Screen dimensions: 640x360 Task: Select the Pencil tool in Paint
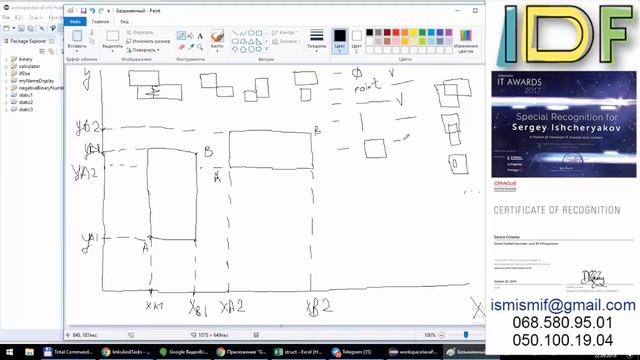181,36
